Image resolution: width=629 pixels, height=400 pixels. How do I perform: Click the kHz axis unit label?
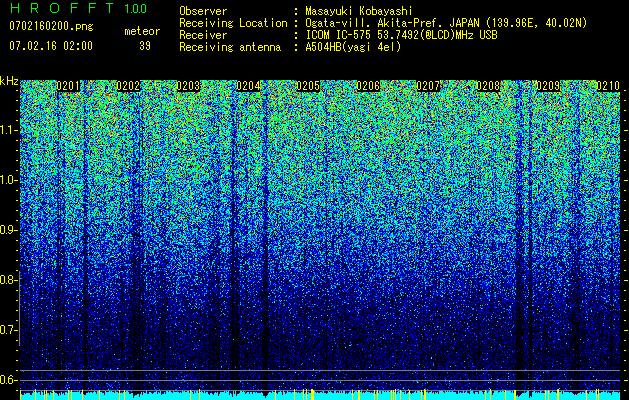pyautogui.click(x=9, y=81)
